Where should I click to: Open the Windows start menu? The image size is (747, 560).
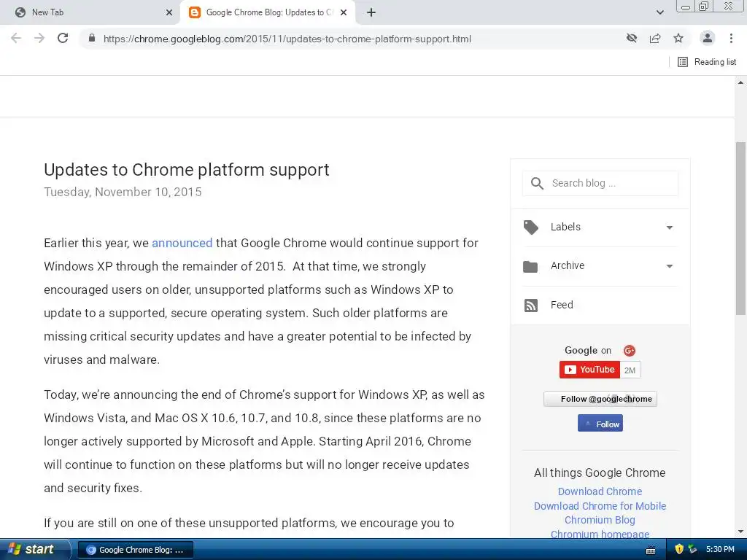34,549
